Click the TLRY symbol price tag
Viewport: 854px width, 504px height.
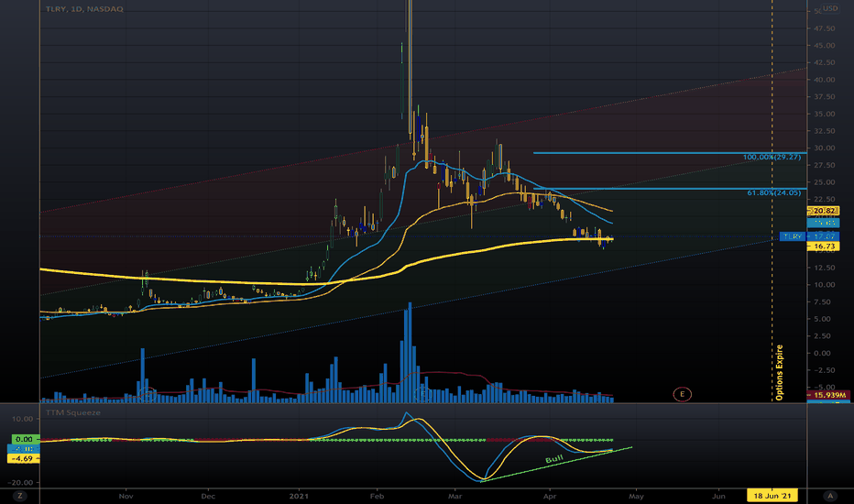pos(793,236)
